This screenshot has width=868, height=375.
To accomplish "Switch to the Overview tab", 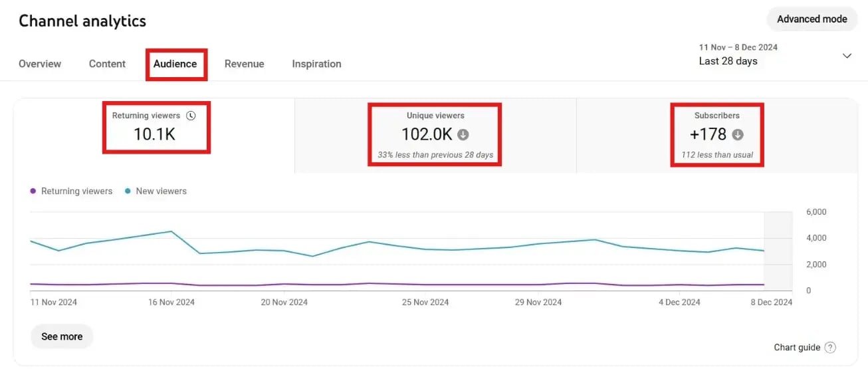I will point(40,64).
